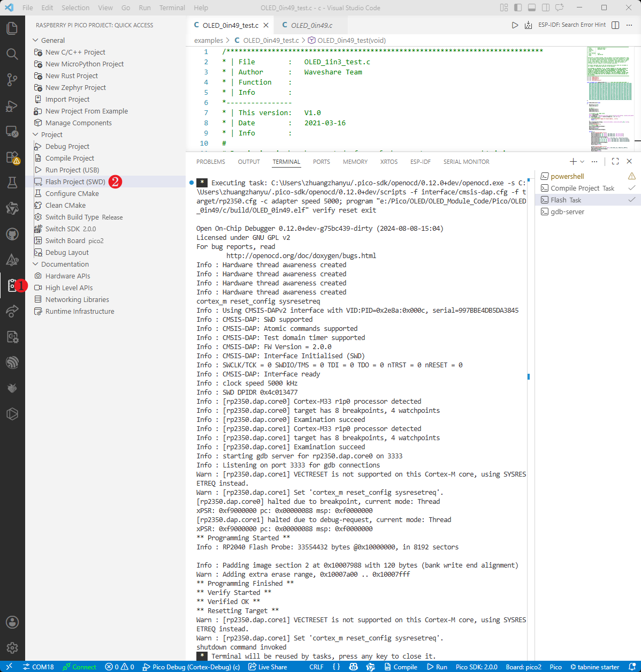The height and width of the screenshot is (672, 641).
Task: Click the remote window icon in status bar
Action: coord(9,667)
